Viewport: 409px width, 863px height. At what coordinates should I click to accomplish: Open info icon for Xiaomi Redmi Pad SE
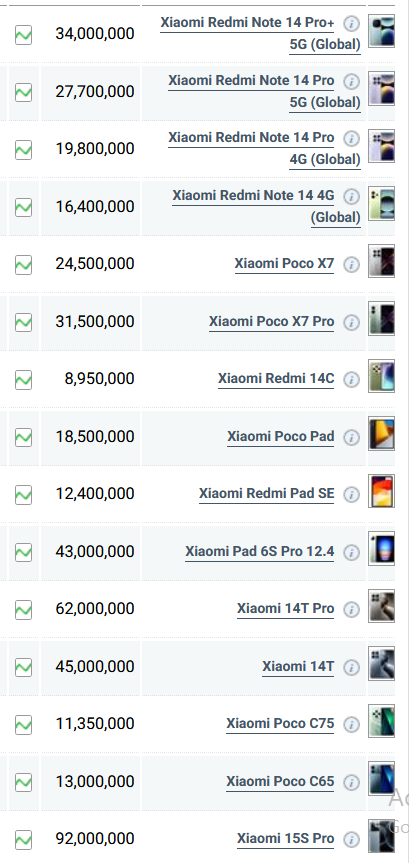(x=352, y=495)
